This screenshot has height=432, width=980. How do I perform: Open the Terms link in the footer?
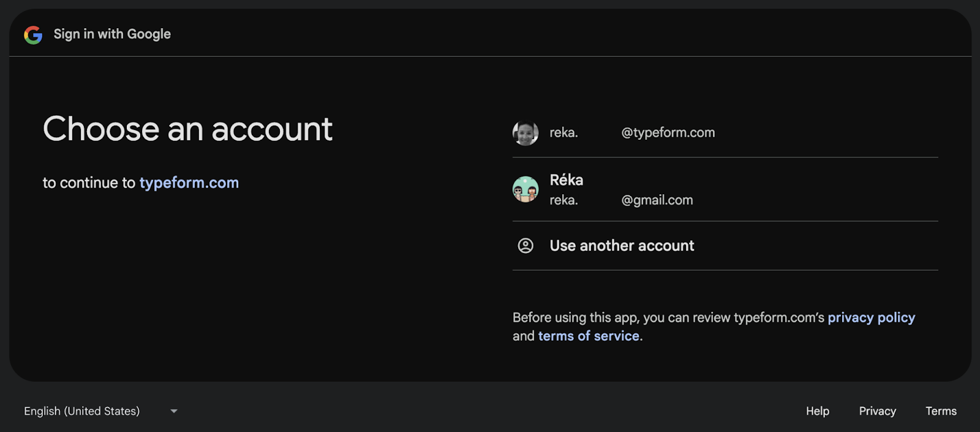941,411
